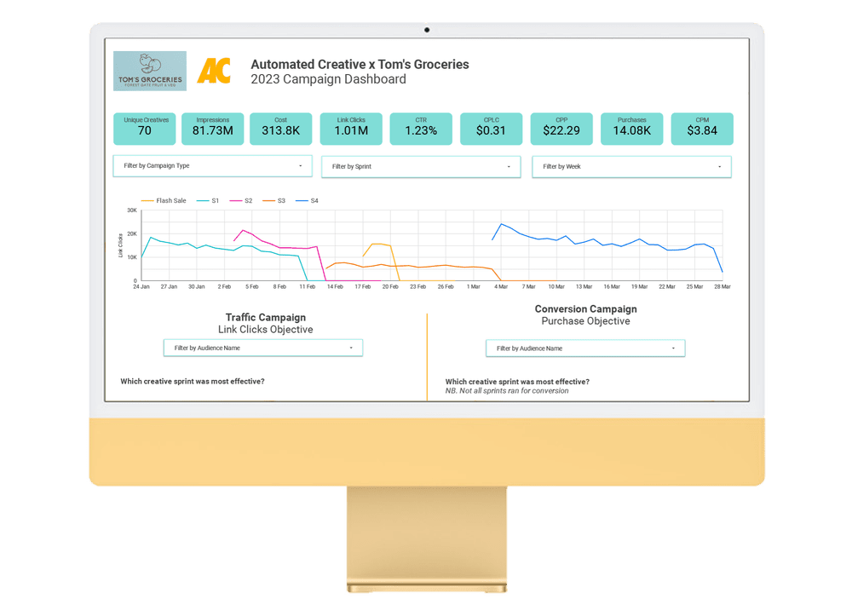Open Traffic Campaign's Filter by Audience Name
This screenshot has height=616, width=852.
pyautogui.click(x=263, y=348)
